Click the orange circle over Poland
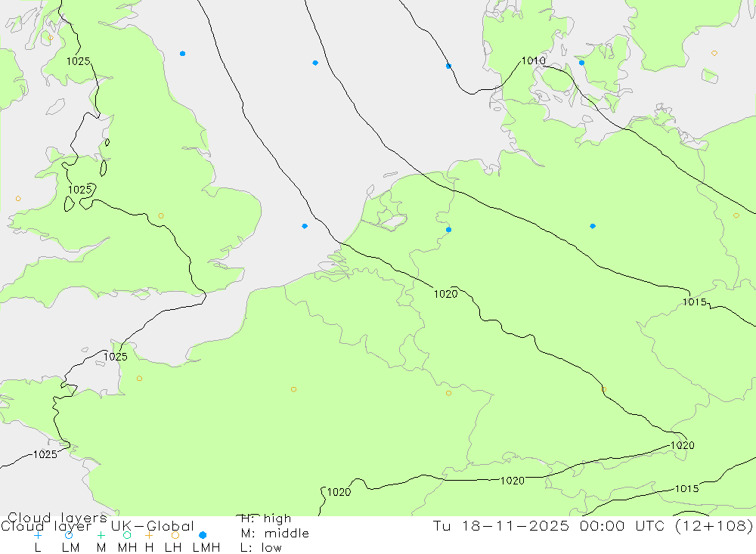Viewport: 756px width, 554px height. [x=736, y=216]
